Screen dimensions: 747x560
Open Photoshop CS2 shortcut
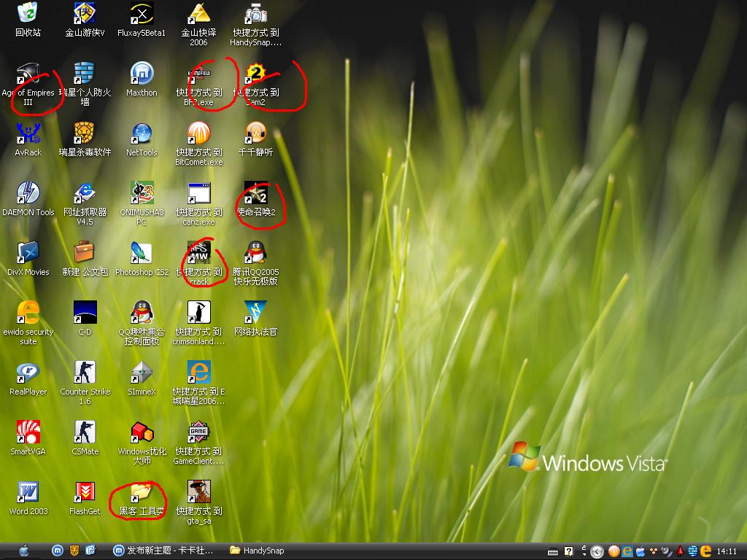click(x=142, y=253)
